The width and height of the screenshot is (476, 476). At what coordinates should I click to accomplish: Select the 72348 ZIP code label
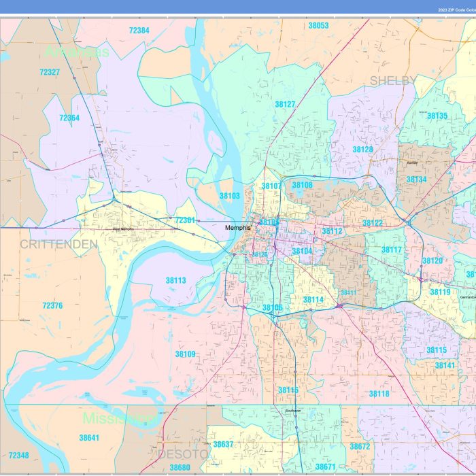[19, 456]
